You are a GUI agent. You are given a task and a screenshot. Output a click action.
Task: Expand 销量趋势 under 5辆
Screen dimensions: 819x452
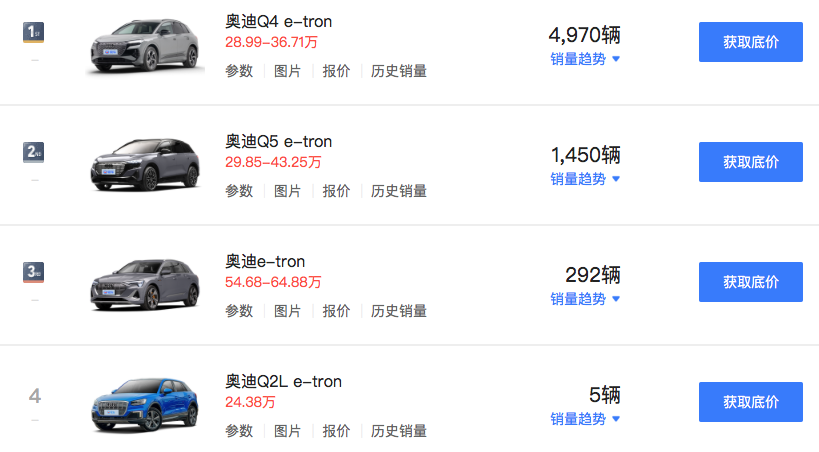[585, 419]
